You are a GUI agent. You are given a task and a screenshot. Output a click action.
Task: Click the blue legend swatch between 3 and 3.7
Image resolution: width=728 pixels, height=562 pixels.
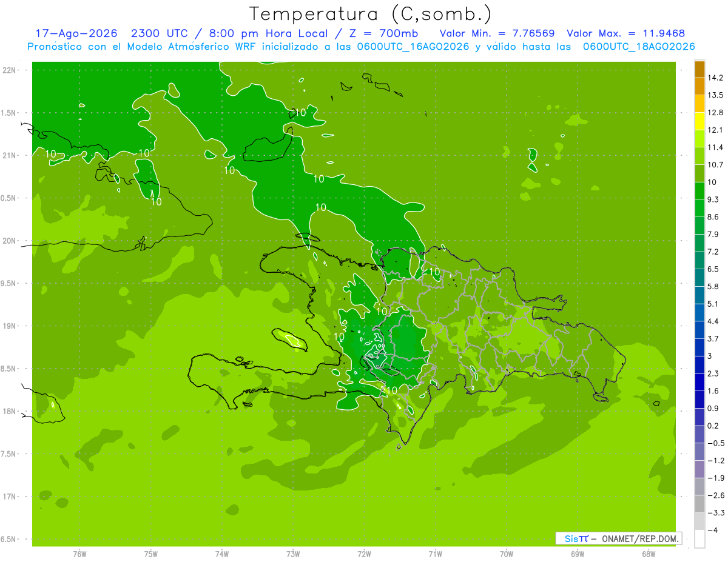(x=699, y=347)
